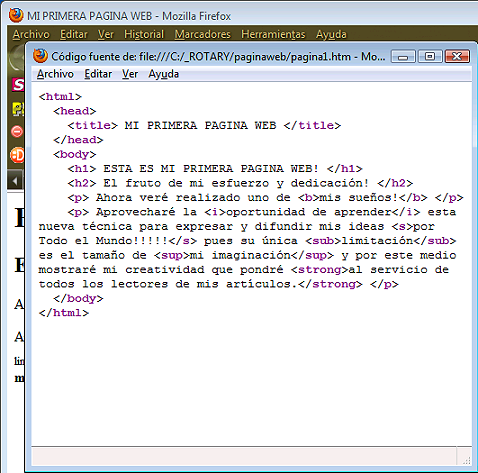Click the yellow toolbar icon below the S

[x=18, y=109]
